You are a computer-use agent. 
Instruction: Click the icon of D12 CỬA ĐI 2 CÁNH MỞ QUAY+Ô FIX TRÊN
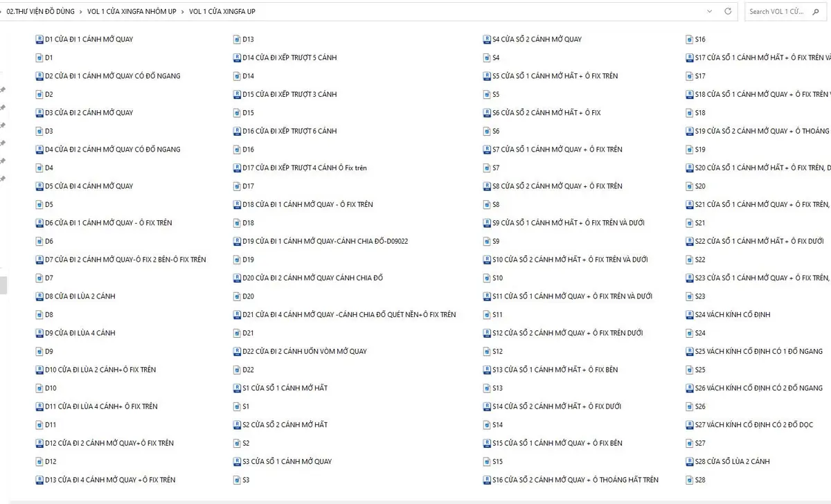click(x=39, y=443)
